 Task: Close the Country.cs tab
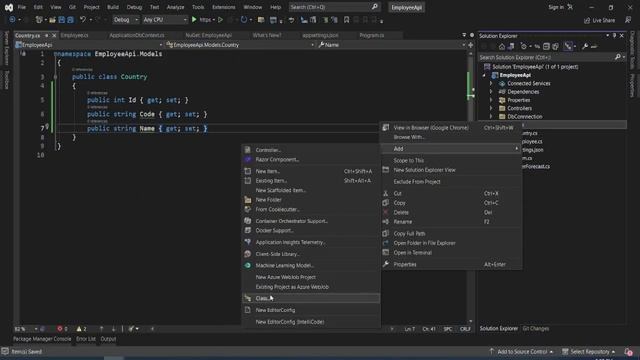[x=54, y=36]
